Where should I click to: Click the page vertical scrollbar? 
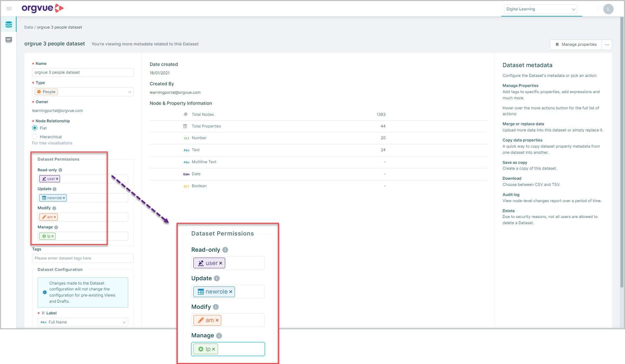click(622, 152)
